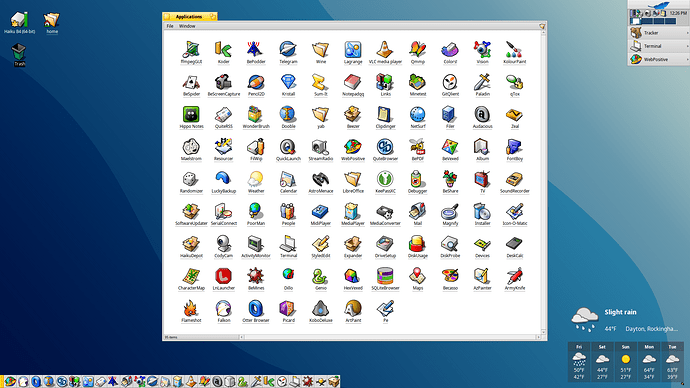Select the Icon-O-Matic icon
The width and height of the screenshot is (690, 388).
tap(514, 211)
